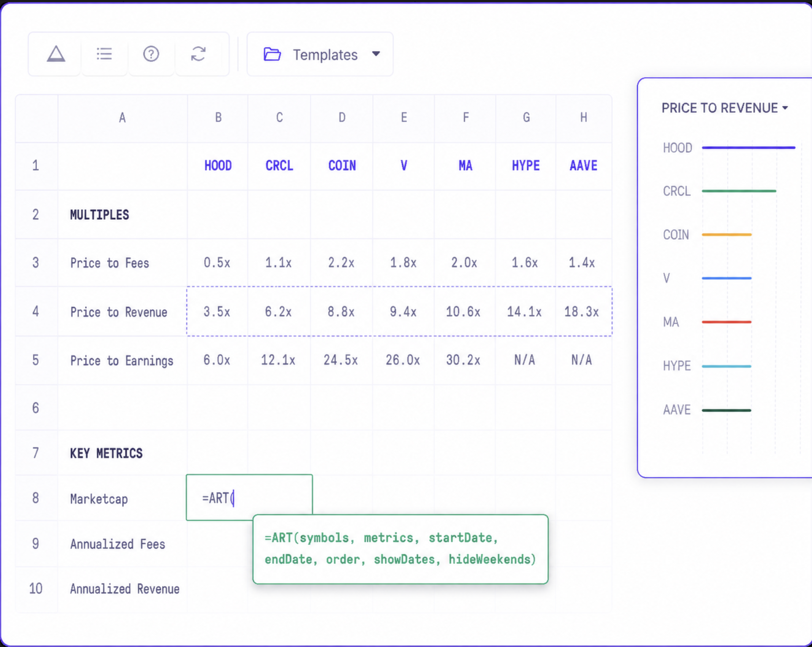Select column G header
The height and width of the screenshot is (647, 812).
tap(526, 118)
